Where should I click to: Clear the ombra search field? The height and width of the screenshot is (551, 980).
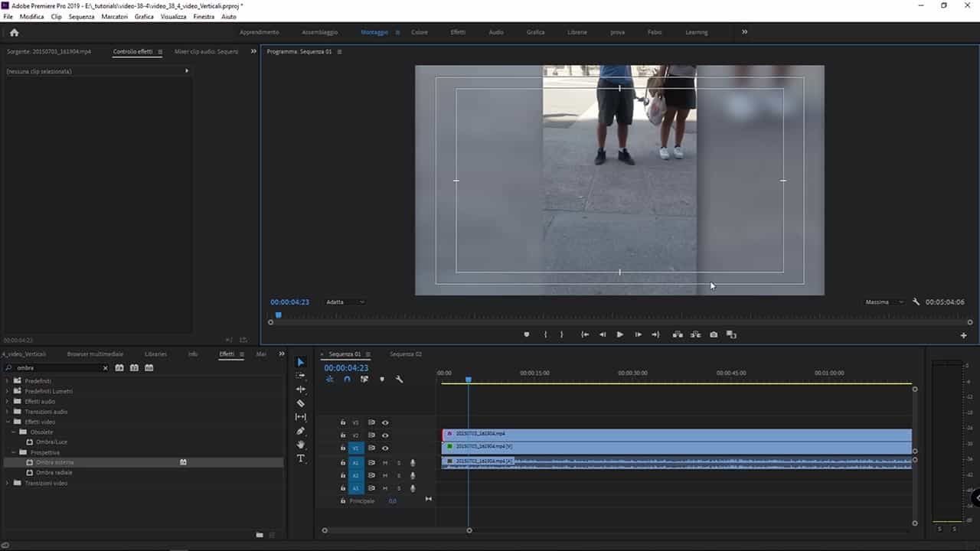(x=105, y=368)
